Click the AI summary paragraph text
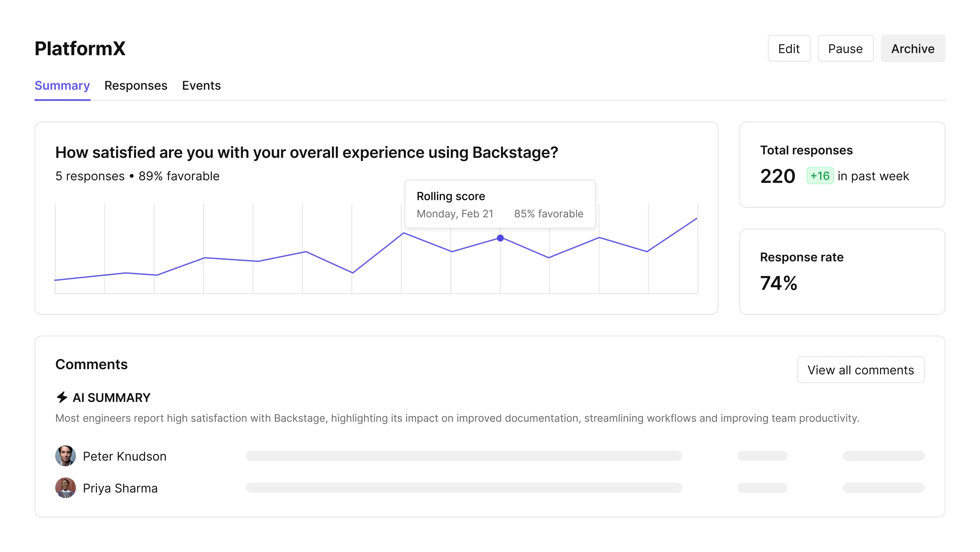 point(457,418)
